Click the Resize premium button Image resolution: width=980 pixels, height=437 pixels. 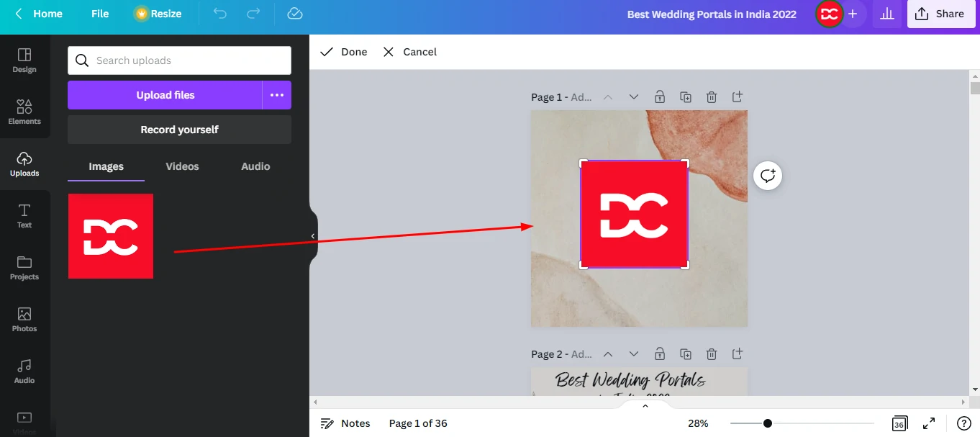pyautogui.click(x=158, y=14)
